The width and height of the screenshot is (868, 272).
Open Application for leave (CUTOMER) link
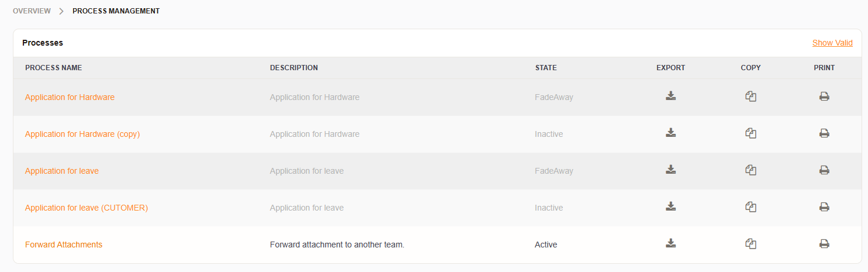pyautogui.click(x=87, y=208)
